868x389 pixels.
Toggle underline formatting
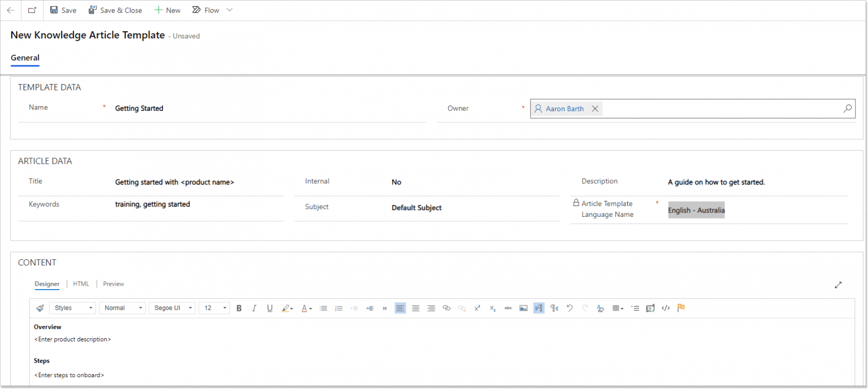tap(270, 308)
